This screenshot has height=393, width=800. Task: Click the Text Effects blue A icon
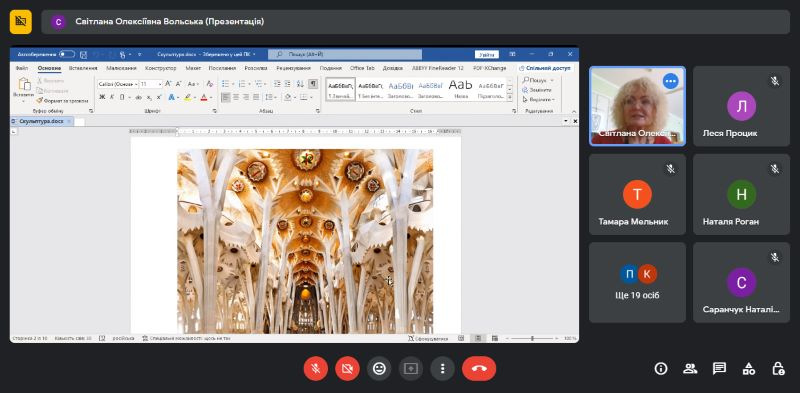pos(171,97)
